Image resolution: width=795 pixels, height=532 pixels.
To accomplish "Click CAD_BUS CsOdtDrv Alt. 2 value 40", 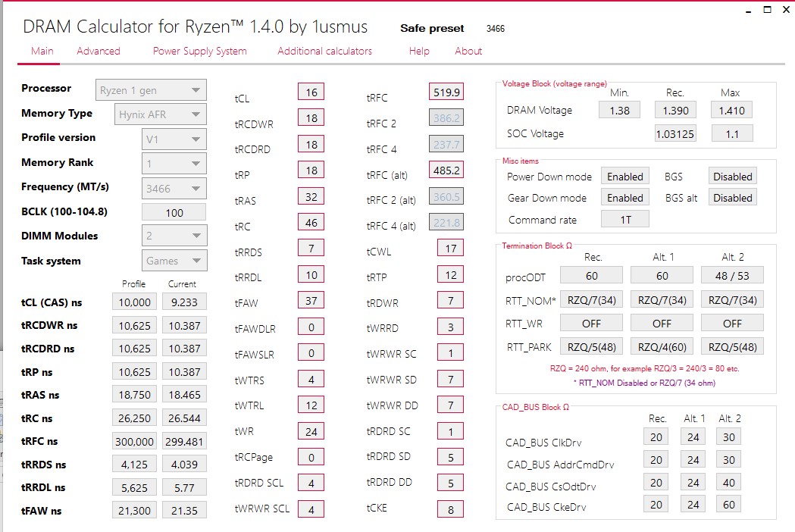I will [728, 482].
